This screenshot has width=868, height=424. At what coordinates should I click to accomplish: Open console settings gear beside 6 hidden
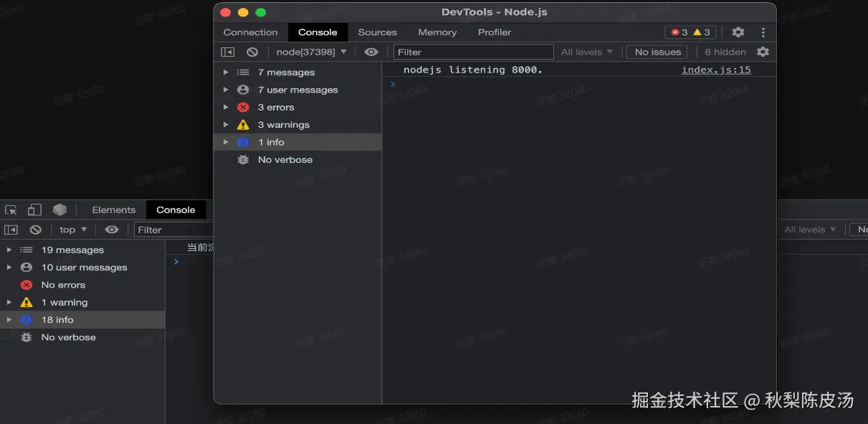pyautogui.click(x=763, y=52)
